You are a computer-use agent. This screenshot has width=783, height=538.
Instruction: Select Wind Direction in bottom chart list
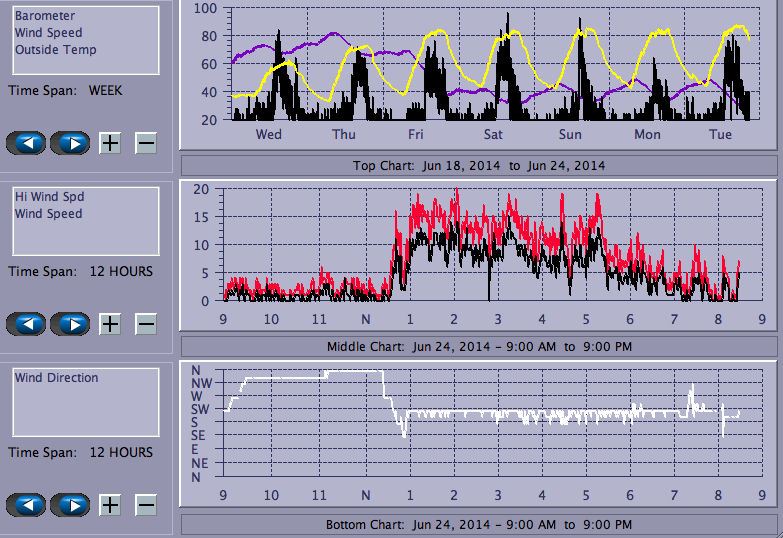[x=56, y=378]
